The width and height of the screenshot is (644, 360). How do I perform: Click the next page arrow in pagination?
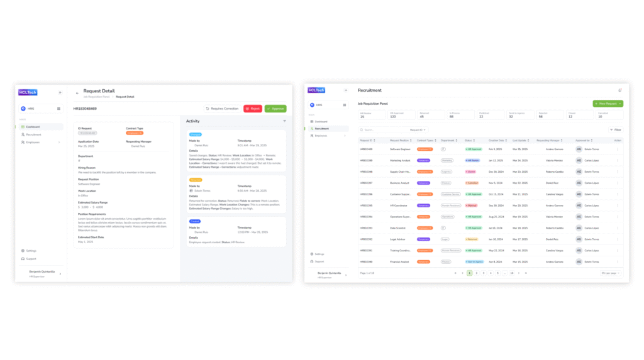519,273
